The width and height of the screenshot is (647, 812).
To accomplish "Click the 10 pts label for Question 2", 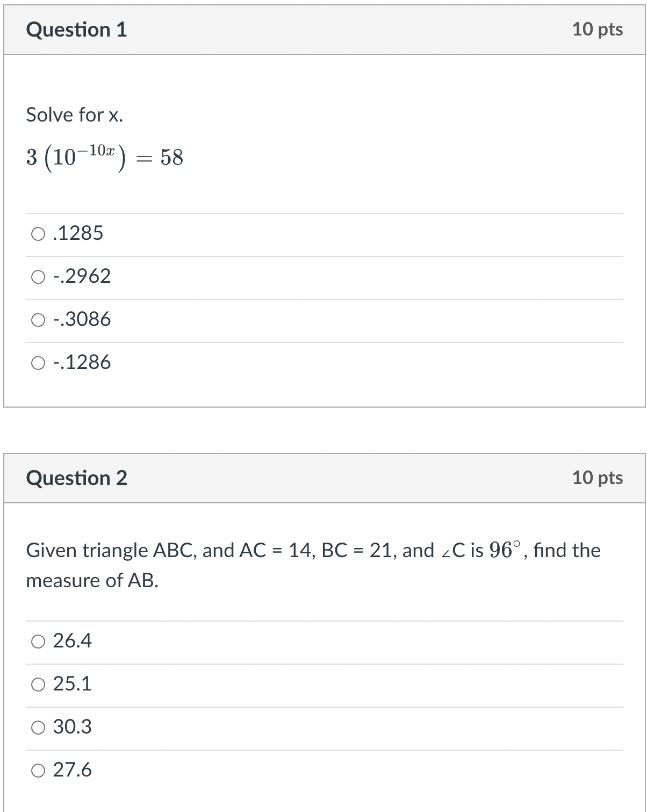I will 598,478.
